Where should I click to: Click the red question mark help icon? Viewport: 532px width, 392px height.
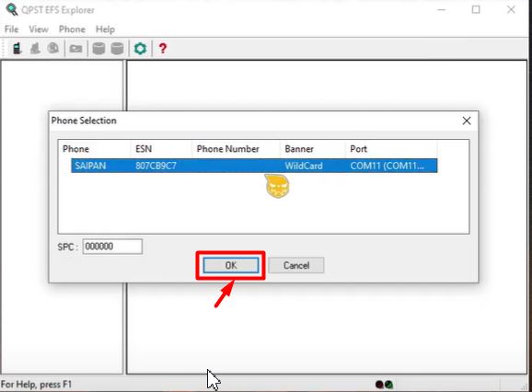pyautogui.click(x=163, y=49)
